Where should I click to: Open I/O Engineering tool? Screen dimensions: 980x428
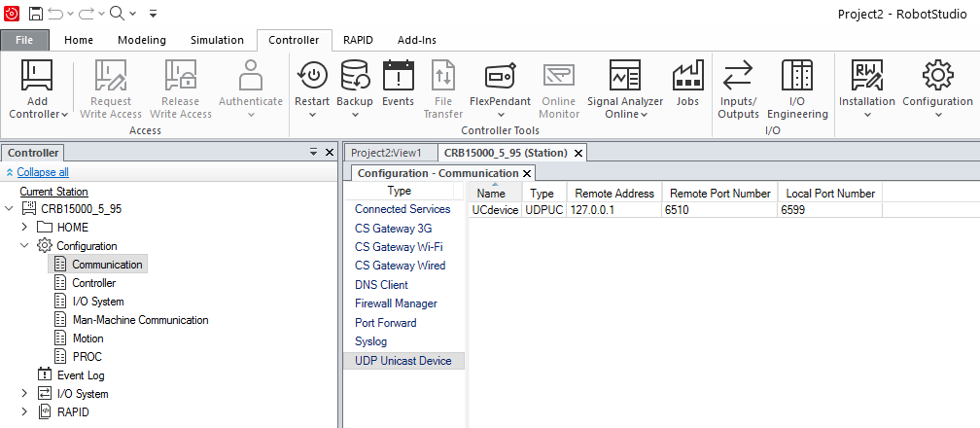pos(796,76)
